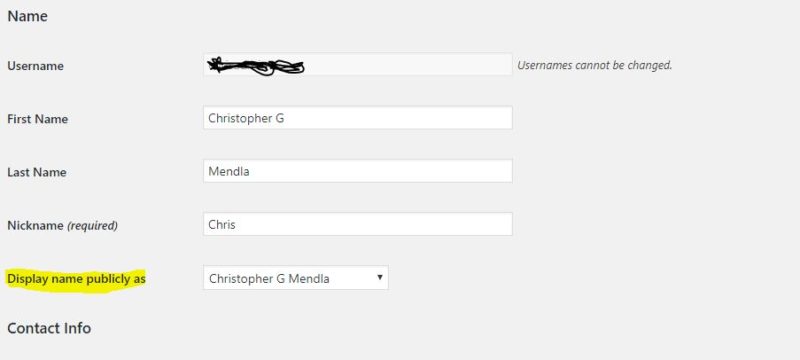The height and width of the screenshot is (360, 800).
Task: Click the highlighted 'Display name publicly as' label
Action: click(x=76, y=279)
